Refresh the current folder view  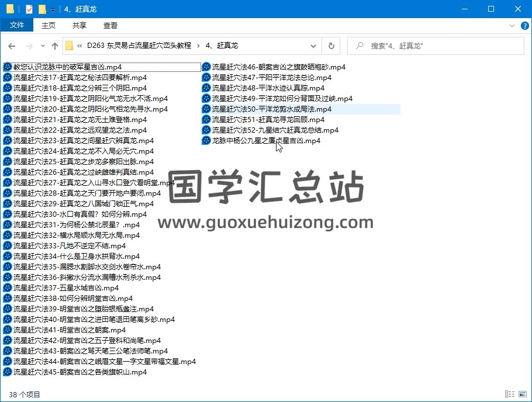click(x=331, y=46)
